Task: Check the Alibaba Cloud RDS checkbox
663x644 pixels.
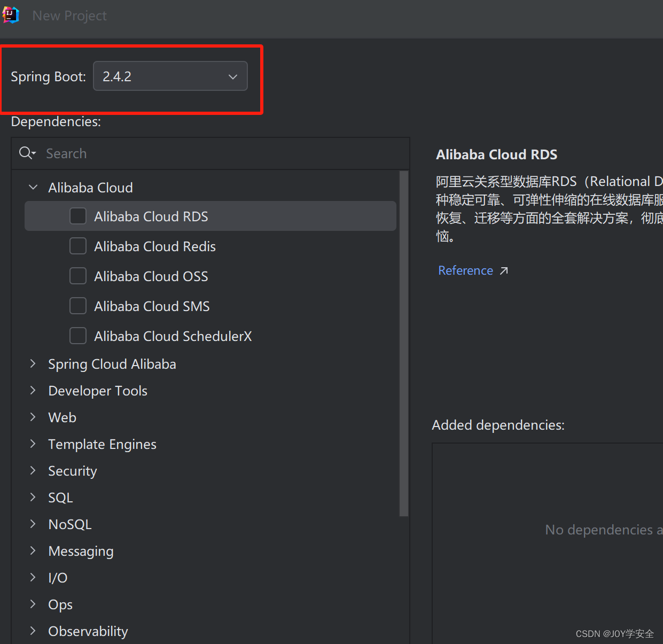Action: 78,216
